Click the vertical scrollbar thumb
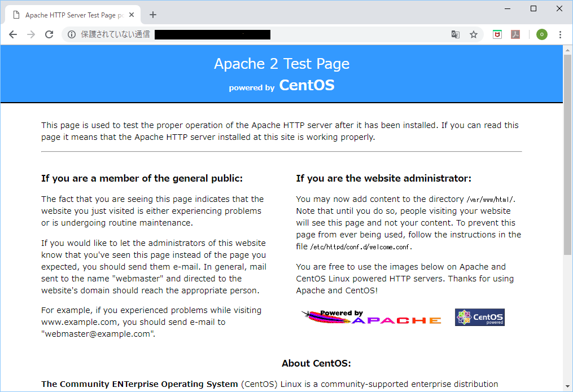The width and height of the screenshot is (573, 392). [567, 155]
